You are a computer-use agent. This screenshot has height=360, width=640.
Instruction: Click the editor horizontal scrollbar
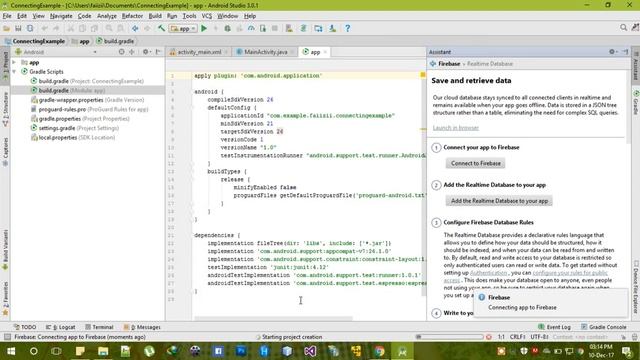[x=273, y=318]
